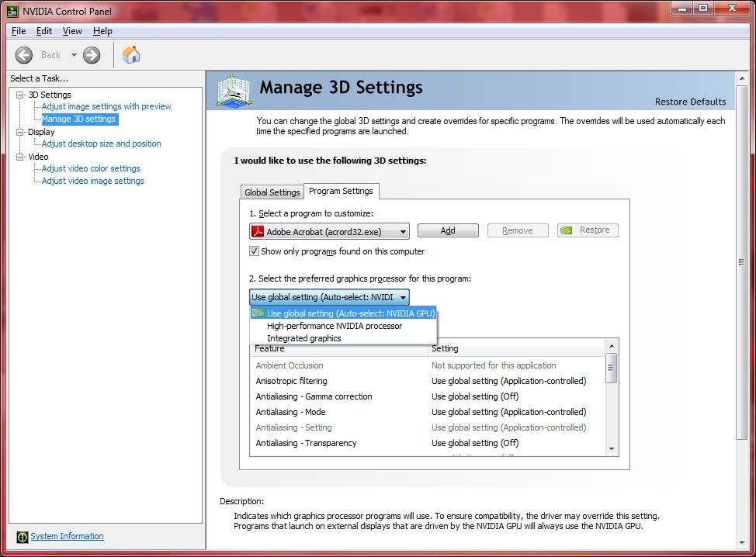Click the Manage 3D Settings header icon

[234, 90]
